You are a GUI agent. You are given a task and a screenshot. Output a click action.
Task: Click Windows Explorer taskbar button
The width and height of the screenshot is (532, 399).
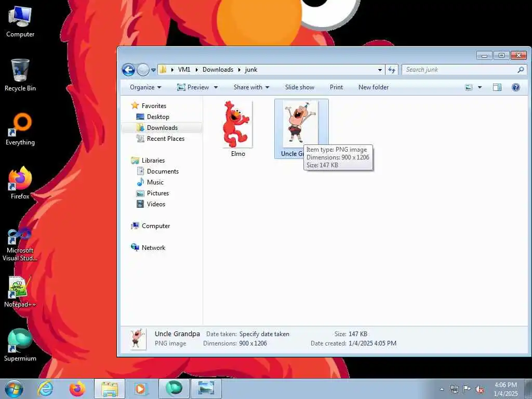110,389
